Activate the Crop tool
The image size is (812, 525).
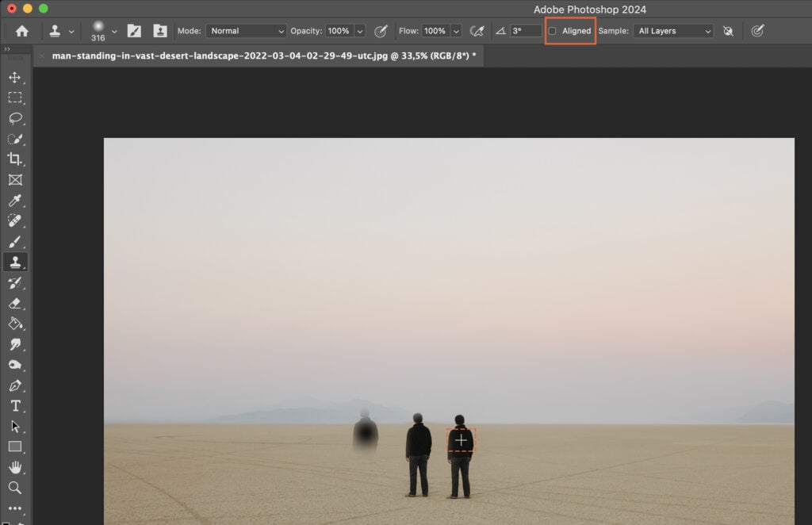pos(17,159)
